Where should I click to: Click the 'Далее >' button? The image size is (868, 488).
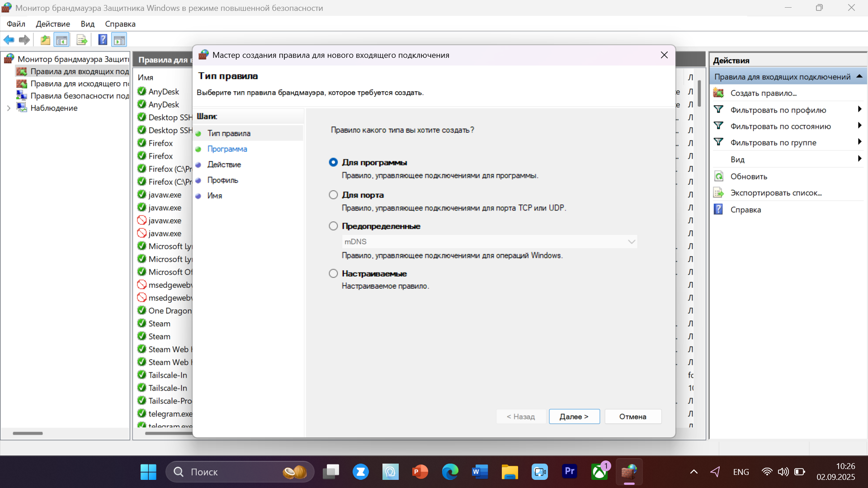[574, 417]
